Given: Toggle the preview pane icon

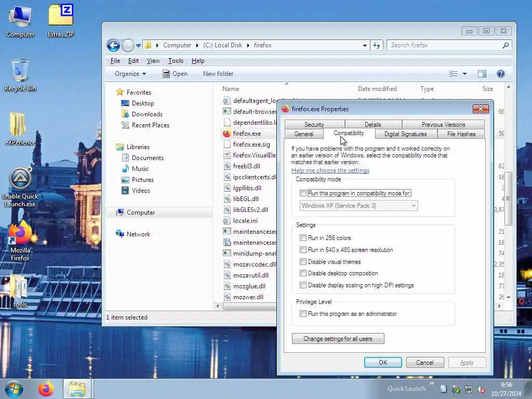Looking at the screenshot, I should point(482,74).
